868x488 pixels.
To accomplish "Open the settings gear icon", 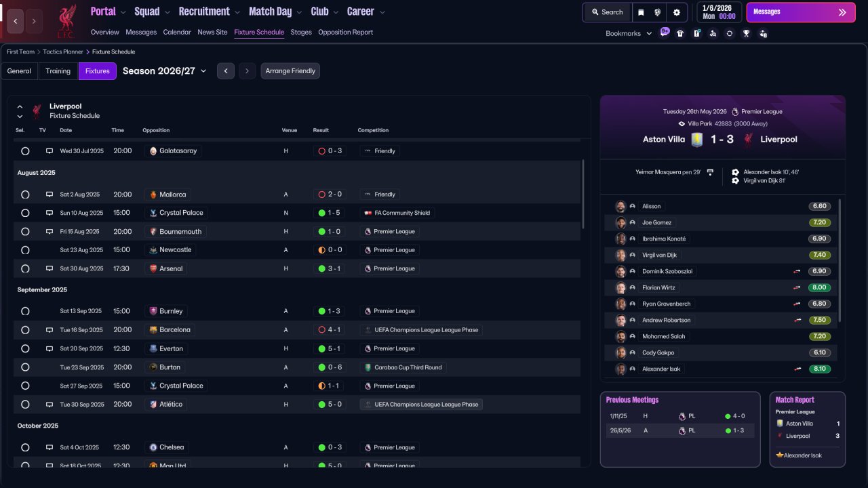I will 677,12.
